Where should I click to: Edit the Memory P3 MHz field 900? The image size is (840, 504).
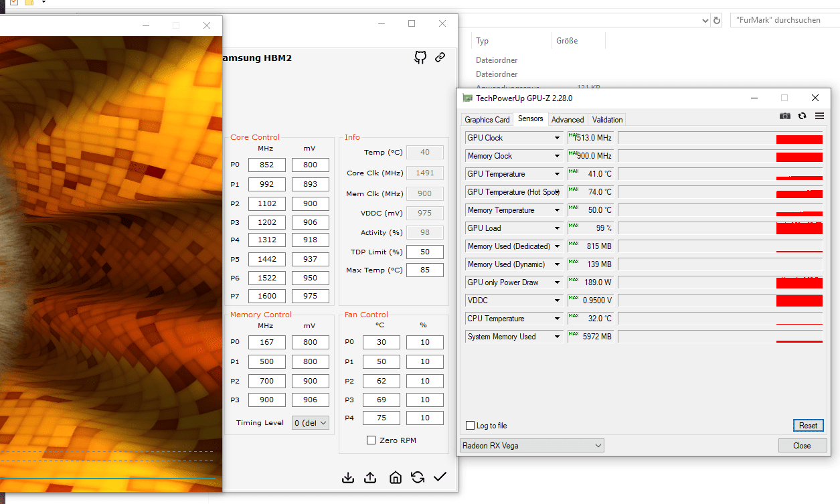point(266,400)
